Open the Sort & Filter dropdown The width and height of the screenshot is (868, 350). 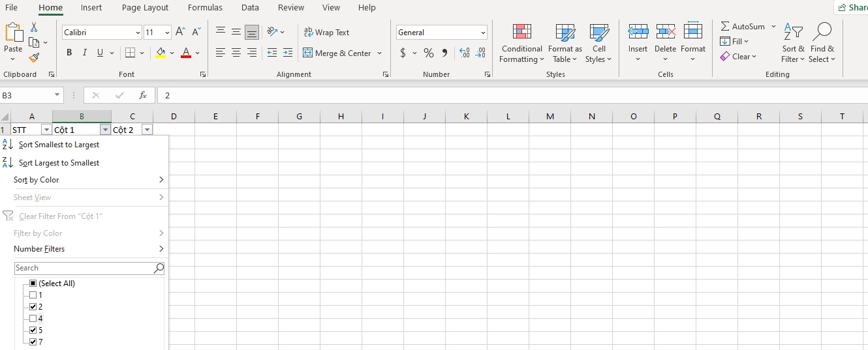tap(793, 43)
